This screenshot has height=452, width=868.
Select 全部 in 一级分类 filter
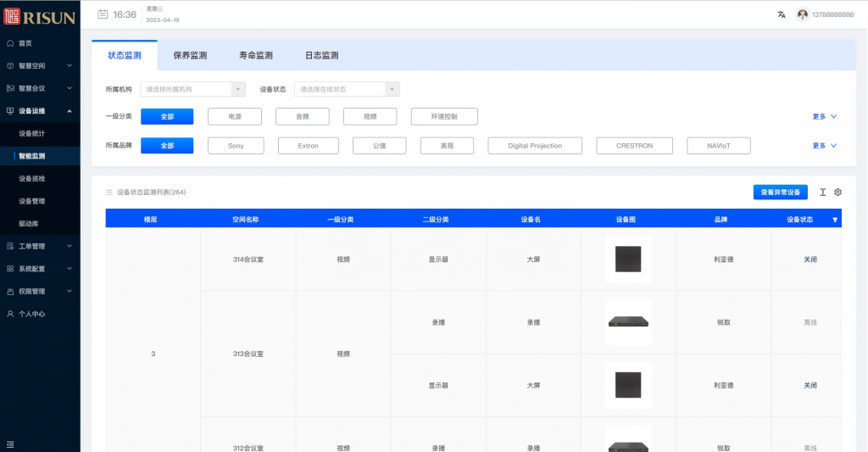pos(167,117)
